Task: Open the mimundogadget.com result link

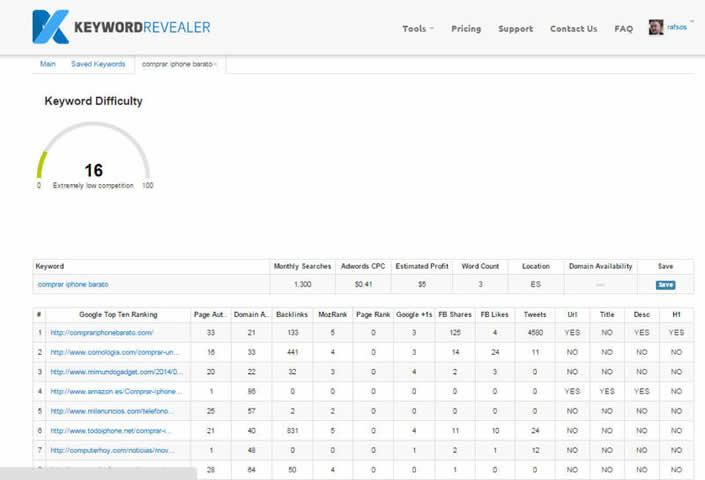Action: [117, 372]
